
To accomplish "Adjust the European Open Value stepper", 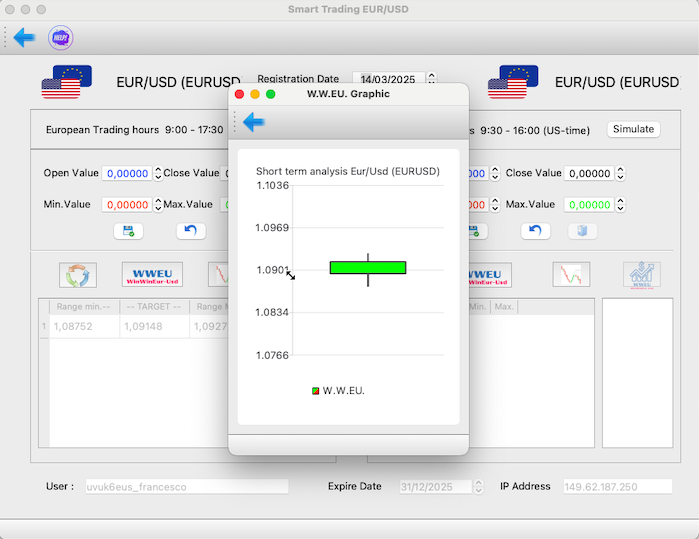I will tap(158, 174).
